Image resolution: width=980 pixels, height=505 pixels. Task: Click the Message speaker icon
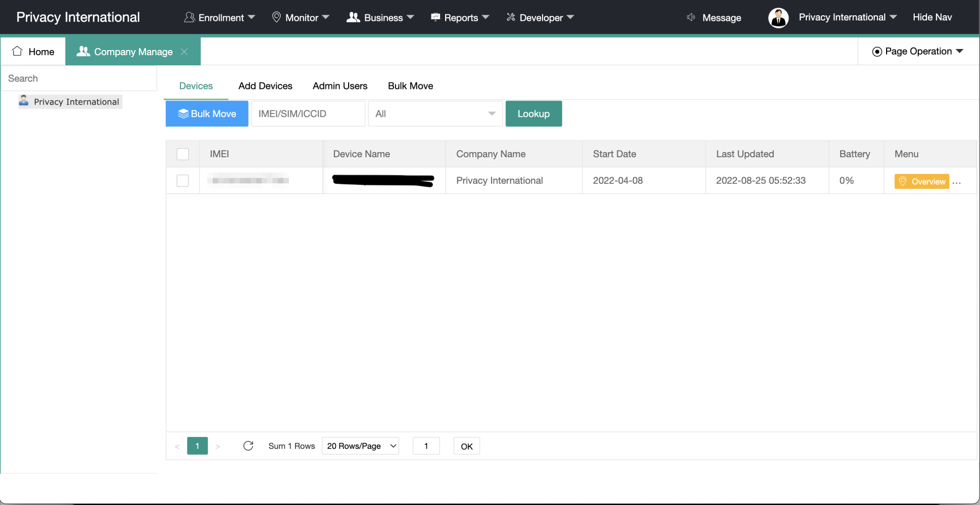click(x=691, y=18)
